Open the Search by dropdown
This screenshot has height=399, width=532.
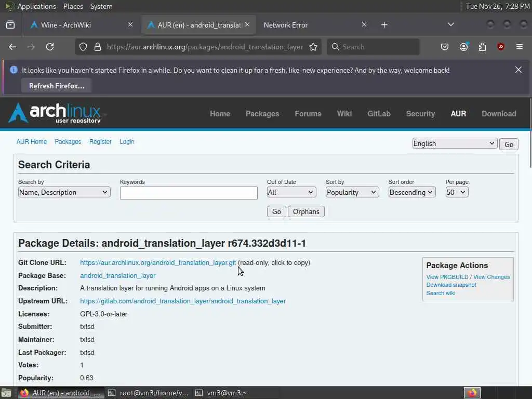click(x=64, y=192)
